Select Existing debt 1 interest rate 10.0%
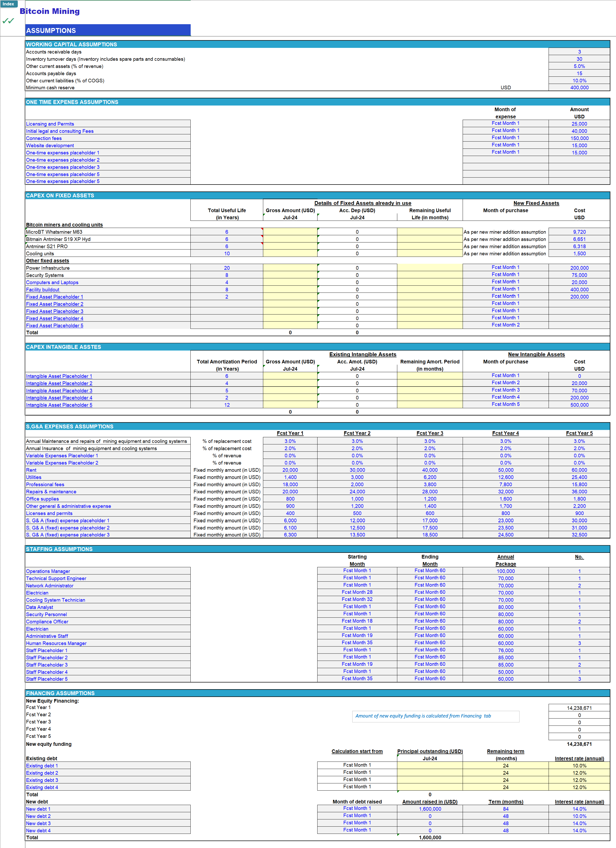Screen dimensions: 616x848 point(579,765)
